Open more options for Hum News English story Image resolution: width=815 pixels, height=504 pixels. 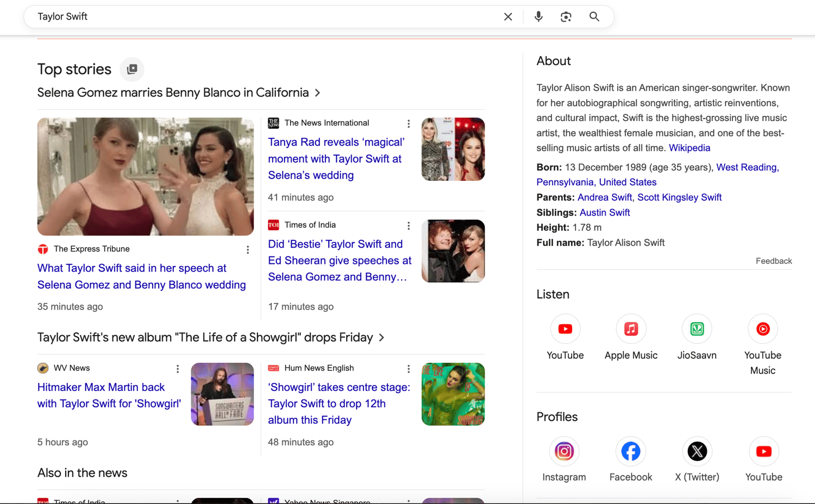(409, 369)
